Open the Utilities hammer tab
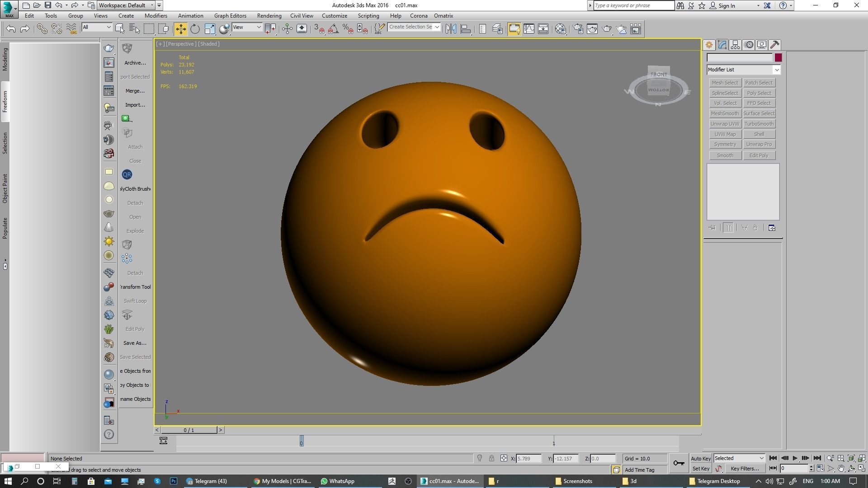The height and width of the screenshot is (488, 868). pyautogui.click(x=775, y=45)
